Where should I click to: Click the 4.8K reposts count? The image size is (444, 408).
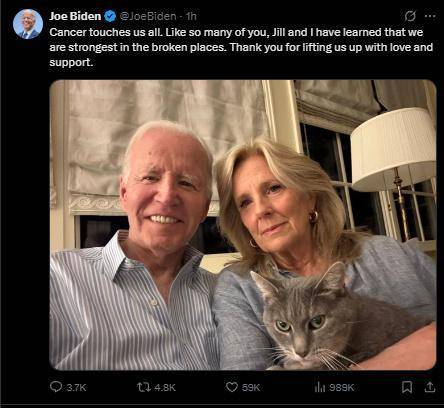point(165,387)
